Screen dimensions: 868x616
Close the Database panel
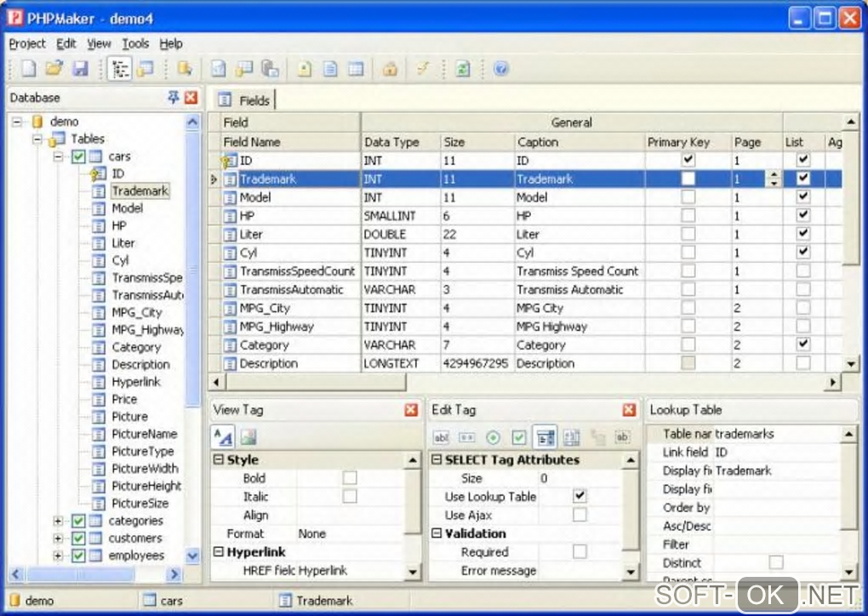(x=191, y=97)
